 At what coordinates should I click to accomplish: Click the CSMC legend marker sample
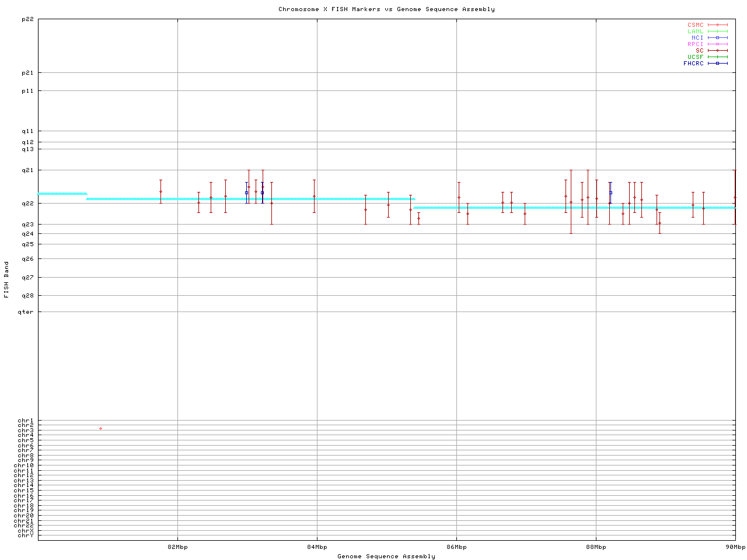[x=717, y=25]
